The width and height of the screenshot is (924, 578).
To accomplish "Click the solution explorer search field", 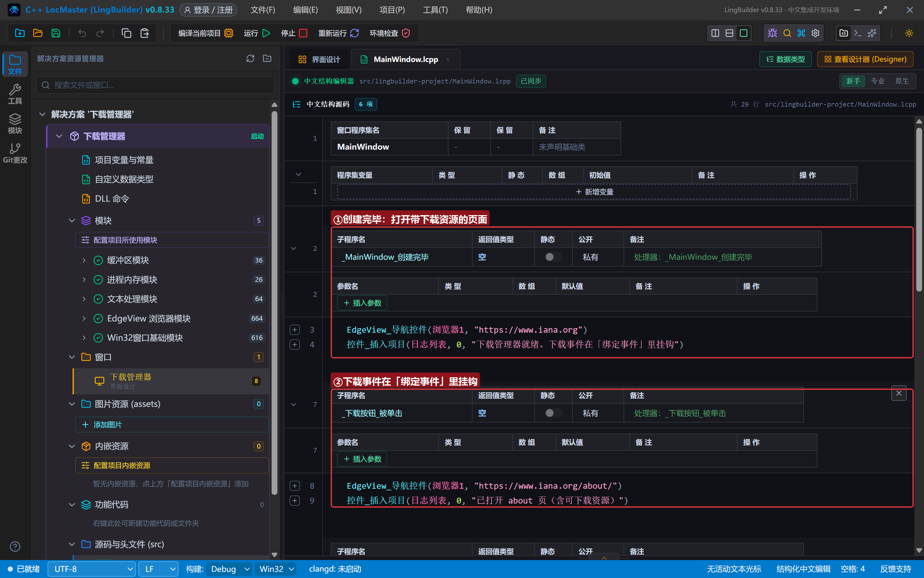I will pyautogui.click(x=155, y=85).
